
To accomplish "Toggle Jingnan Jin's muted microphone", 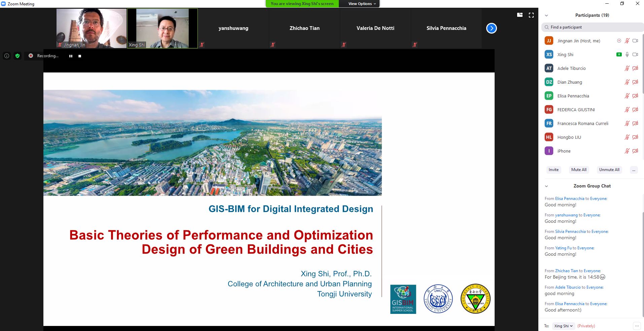I will (x=627, y=41).
